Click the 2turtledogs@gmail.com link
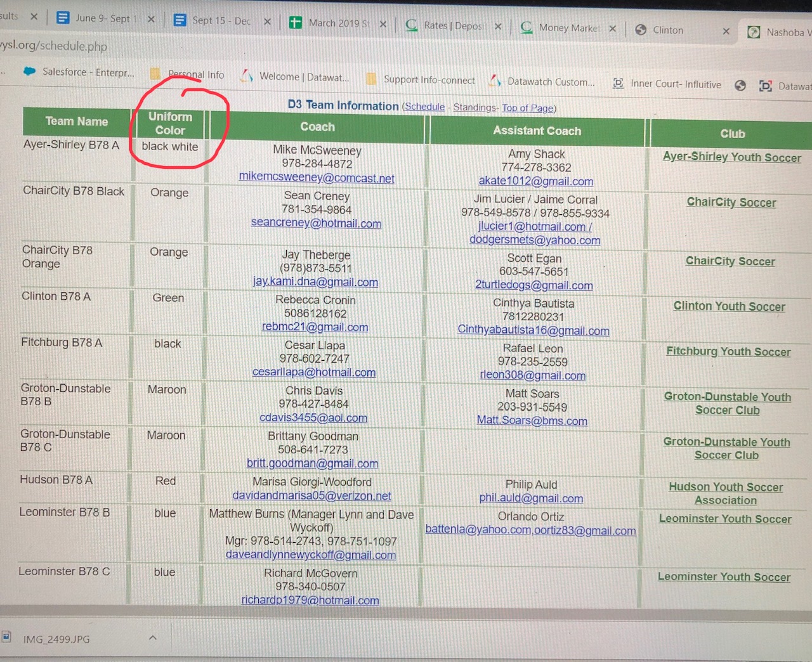This screenshot has height=662, width=812. point(534,285)
